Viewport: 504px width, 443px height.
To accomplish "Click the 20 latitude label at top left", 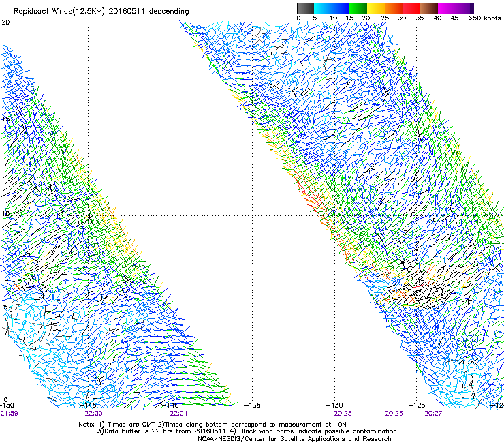I will coord(5,22).
